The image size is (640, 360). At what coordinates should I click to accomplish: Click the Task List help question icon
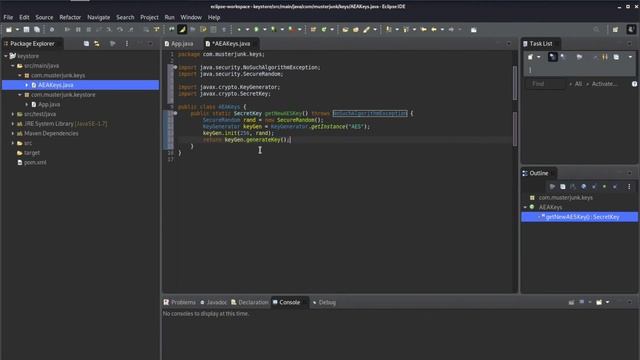click(634, 84)
